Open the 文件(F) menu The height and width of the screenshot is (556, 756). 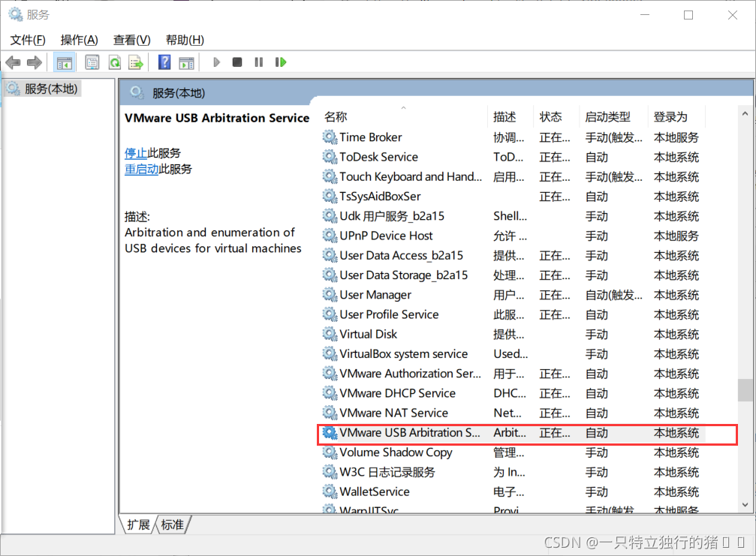click(x=28, y=40)
